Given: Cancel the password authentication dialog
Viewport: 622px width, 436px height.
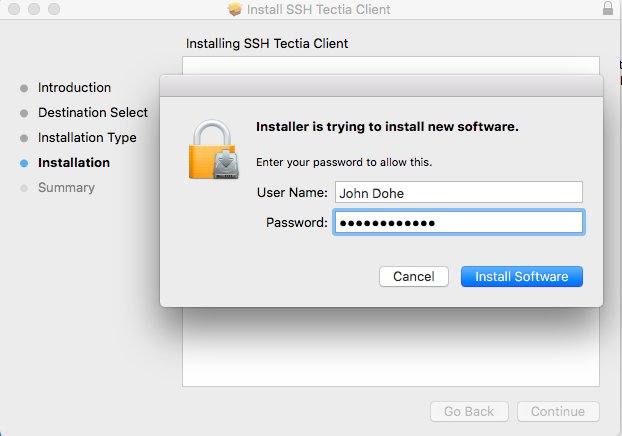Looking at the screenshot, I should 414,277.
